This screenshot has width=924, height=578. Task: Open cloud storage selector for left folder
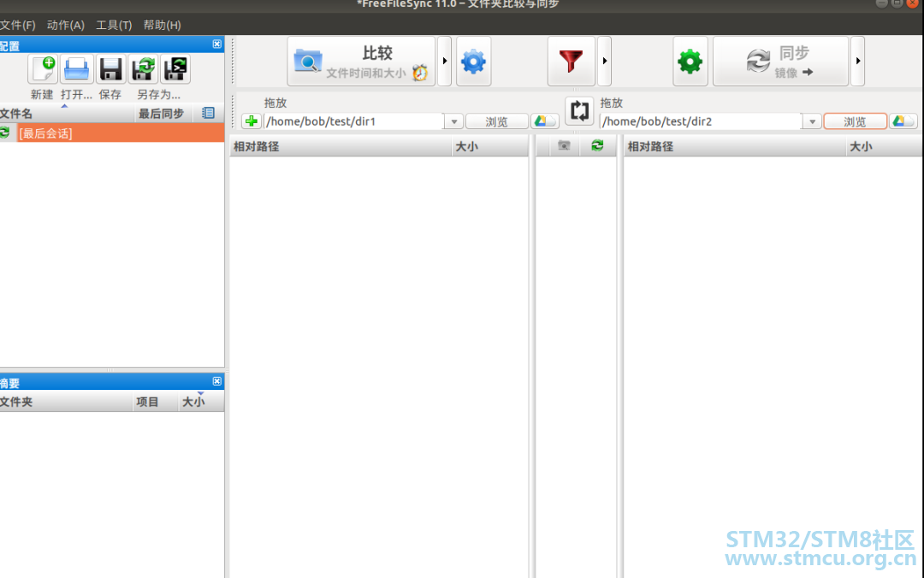[544, 121]
